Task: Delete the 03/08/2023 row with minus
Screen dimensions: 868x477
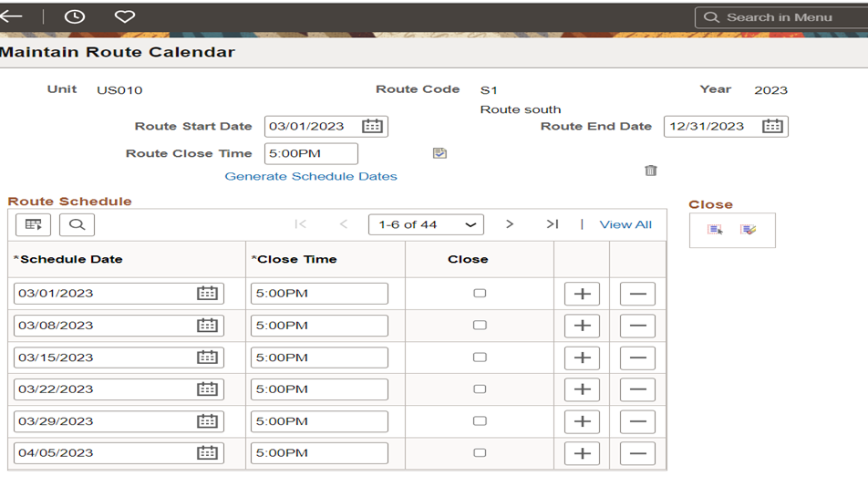Action: pos(637,326)
